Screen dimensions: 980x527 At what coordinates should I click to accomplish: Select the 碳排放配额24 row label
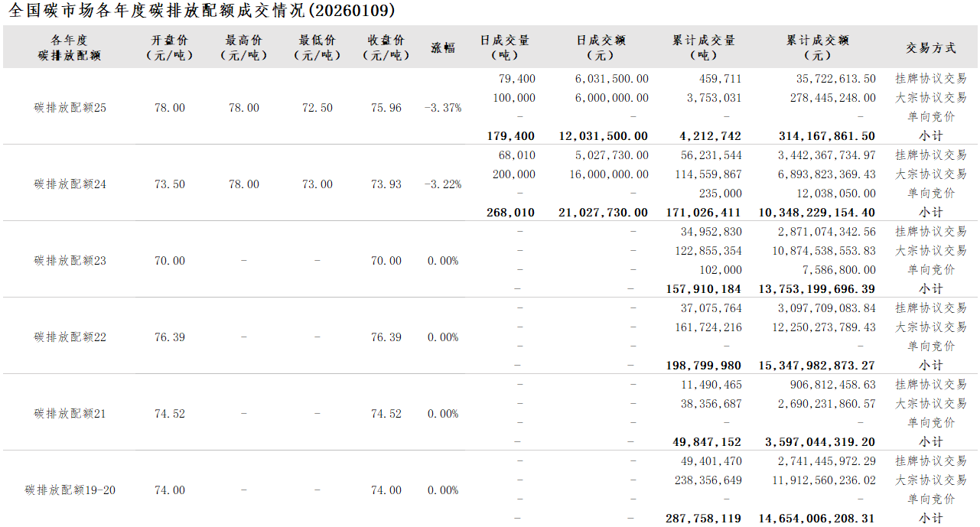point(70,184)
